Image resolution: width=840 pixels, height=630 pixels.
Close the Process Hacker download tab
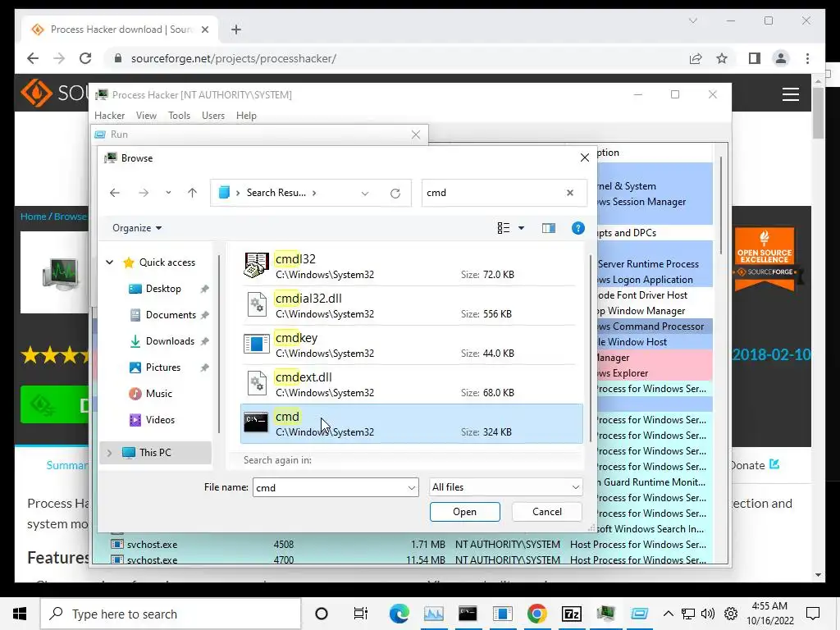point(204,30)
